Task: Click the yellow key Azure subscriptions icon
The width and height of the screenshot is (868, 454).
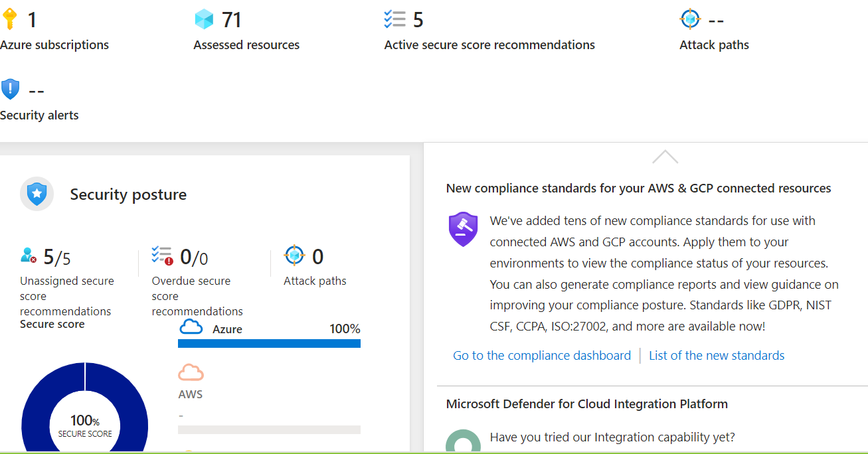Action: [9, 19]
